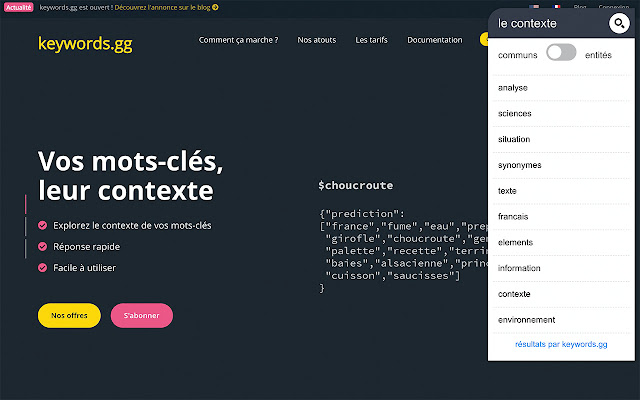The height and width of the screenshot is (400, 640).
Task: Select the 'information' result
Action: pos(561,268)
